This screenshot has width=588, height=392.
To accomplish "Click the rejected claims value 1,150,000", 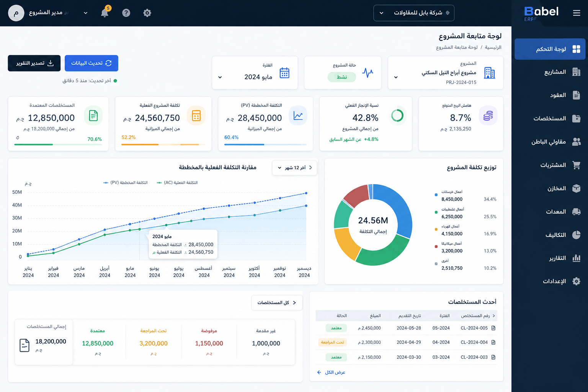I will coord(209,343).
